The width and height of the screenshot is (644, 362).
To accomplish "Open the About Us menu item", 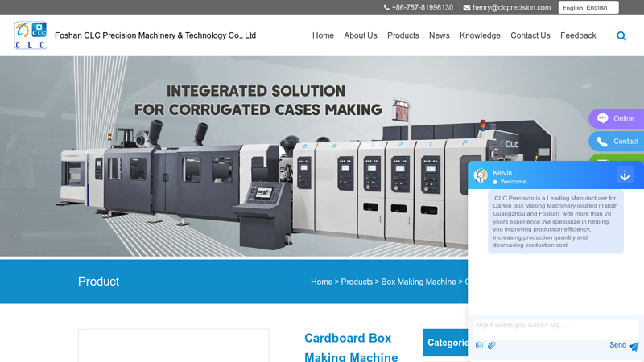I will coord(360,35).
